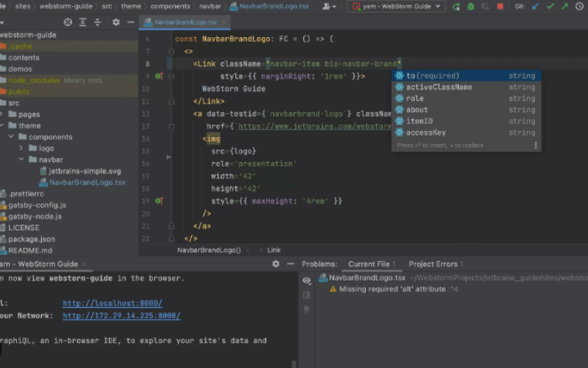
Task: Open the JetBrains URL link in href
Action: coord(314,126)
